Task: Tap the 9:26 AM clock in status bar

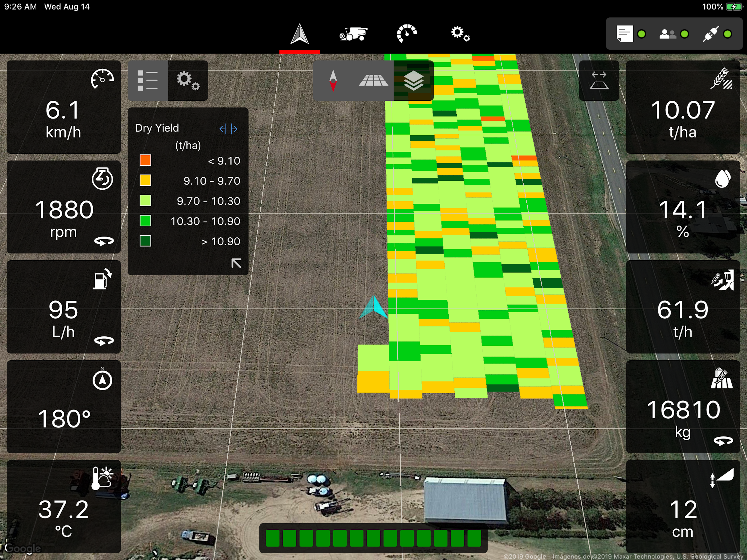Action: (20, 7)
